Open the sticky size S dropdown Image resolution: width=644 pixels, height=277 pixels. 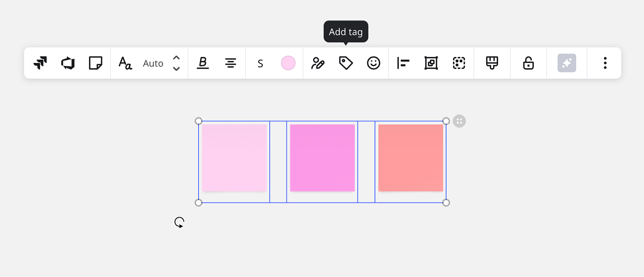point(260,63)
